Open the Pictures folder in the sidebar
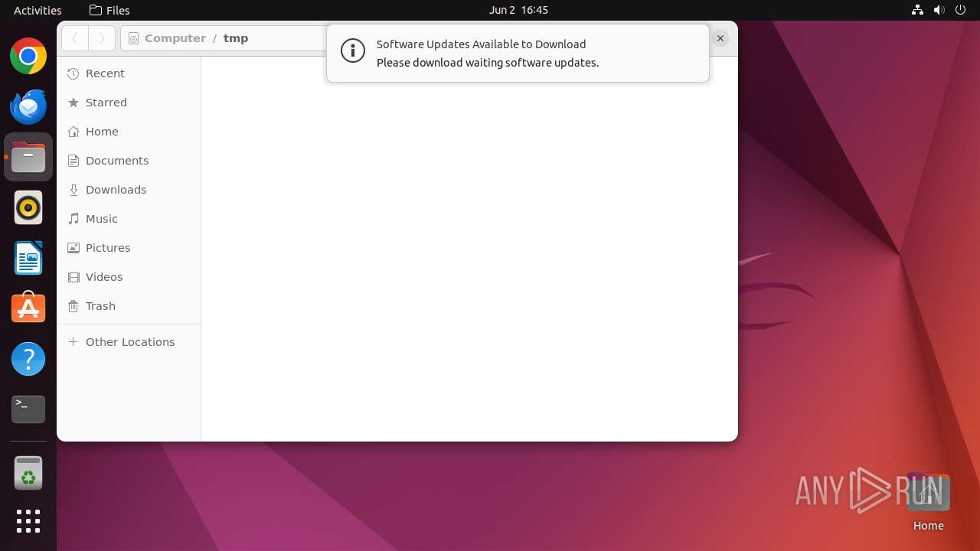This screenshot has width=980, height=551. [129, 248]
